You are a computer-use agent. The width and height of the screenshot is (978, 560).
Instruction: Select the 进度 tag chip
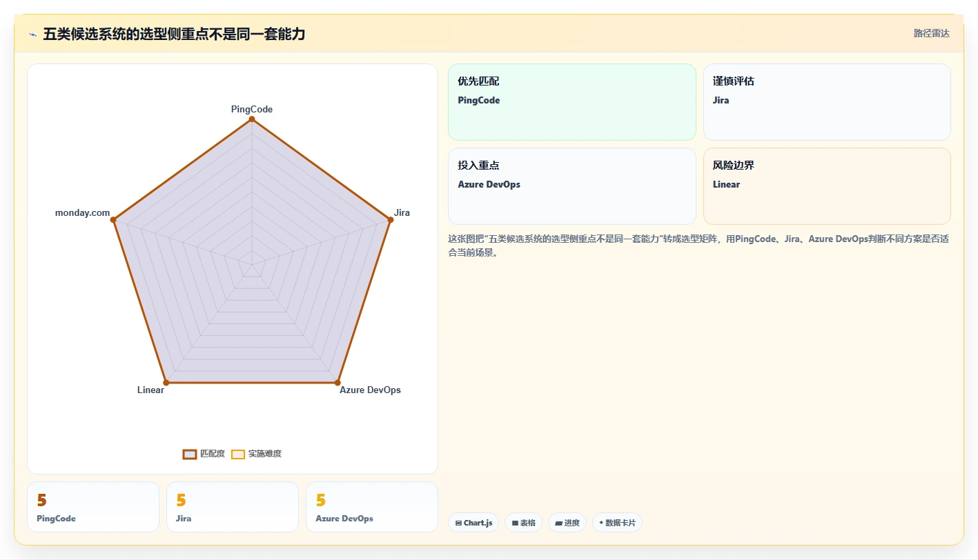[x=567, y=523]
